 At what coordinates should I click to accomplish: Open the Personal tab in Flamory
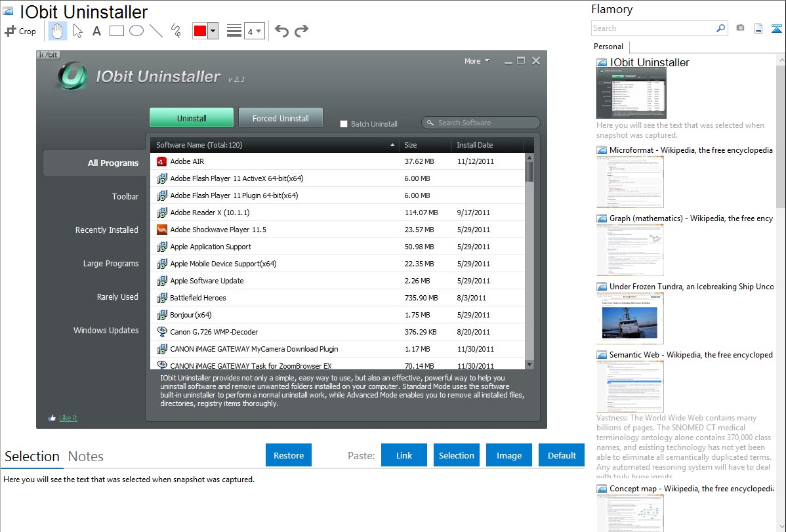[609, 47]
